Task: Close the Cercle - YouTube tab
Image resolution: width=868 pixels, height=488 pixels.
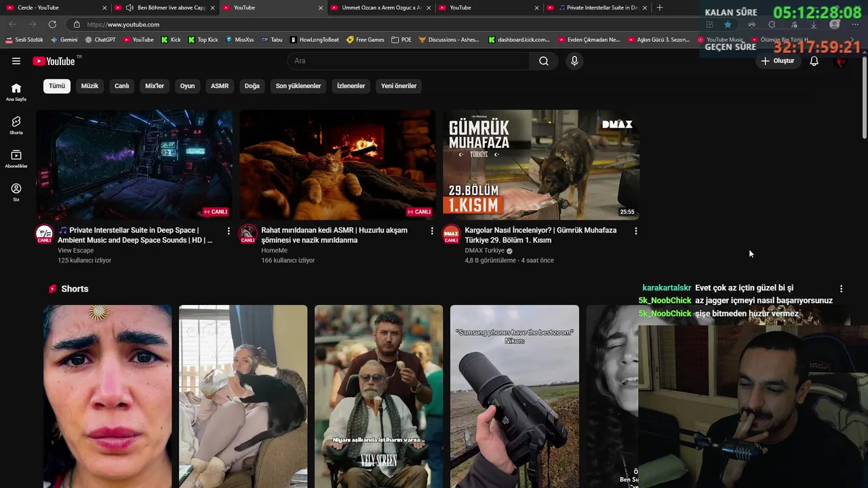Action: (104, 8)
